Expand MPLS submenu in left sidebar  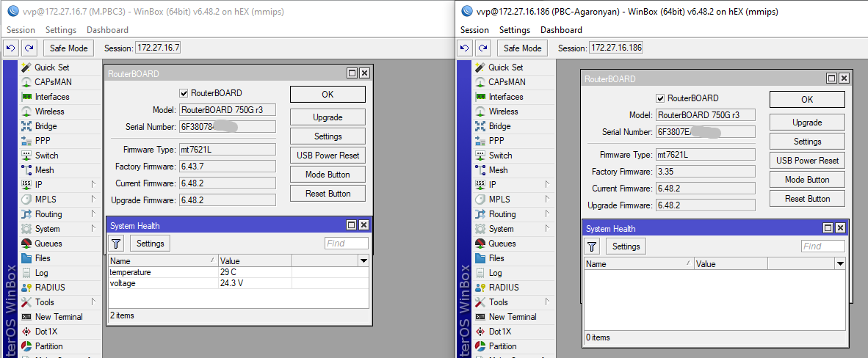tap(94, 200)
